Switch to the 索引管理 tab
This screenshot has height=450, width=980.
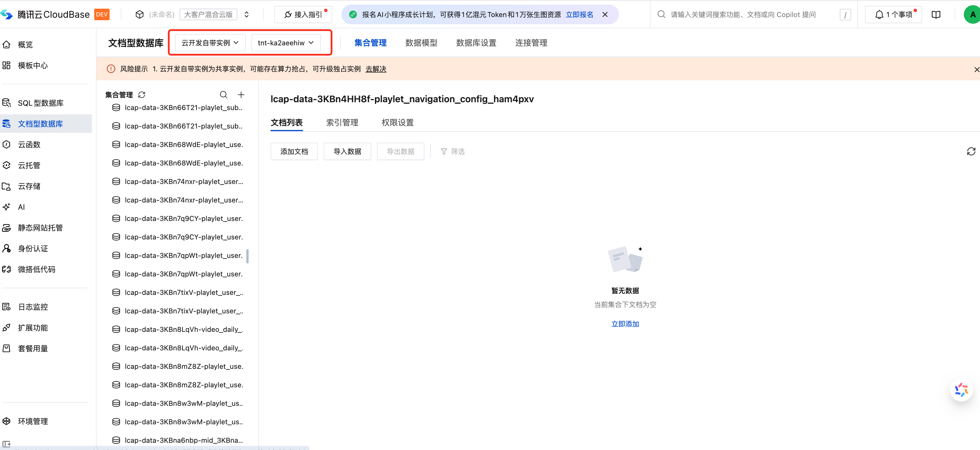tap(342, 122)
